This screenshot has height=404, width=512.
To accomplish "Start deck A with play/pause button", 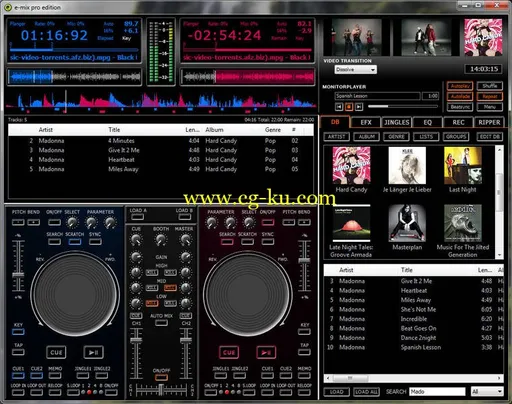I will click(x=93, y=352).
